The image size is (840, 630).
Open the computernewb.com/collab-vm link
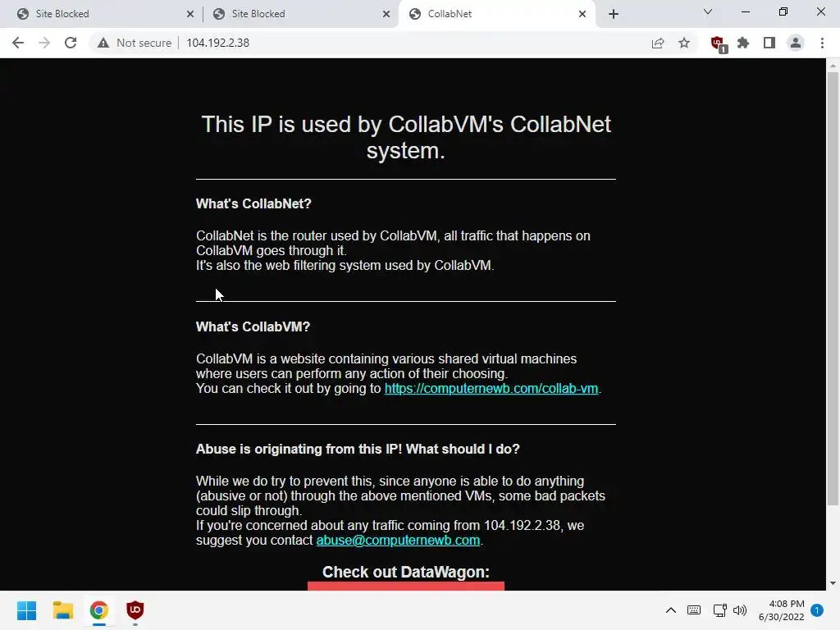pyautogui.click(x=491, y=388)
